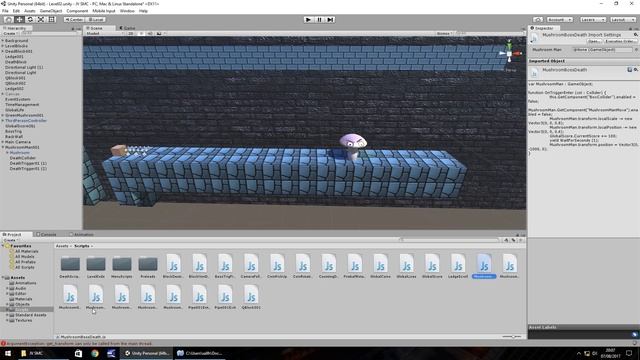Image resolution: width=640 pixels, height=360 pixels.
Task: Open LevelExits folder icon
Action: tap(96, 264)
